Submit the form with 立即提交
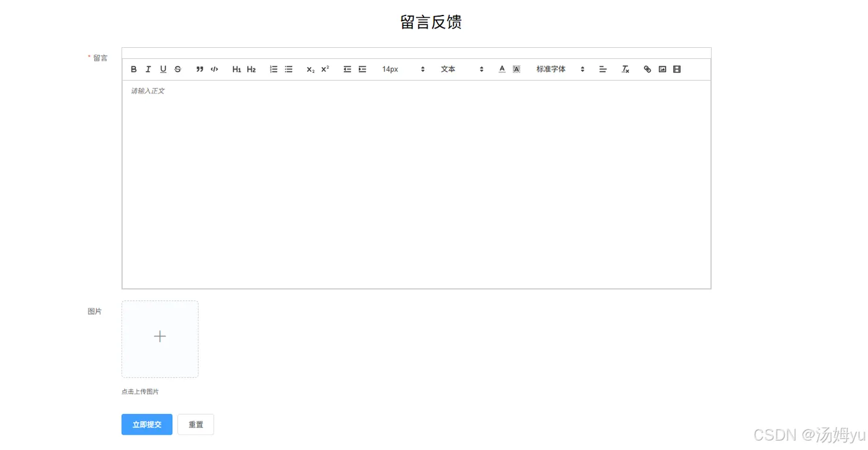 coord(147,425)
